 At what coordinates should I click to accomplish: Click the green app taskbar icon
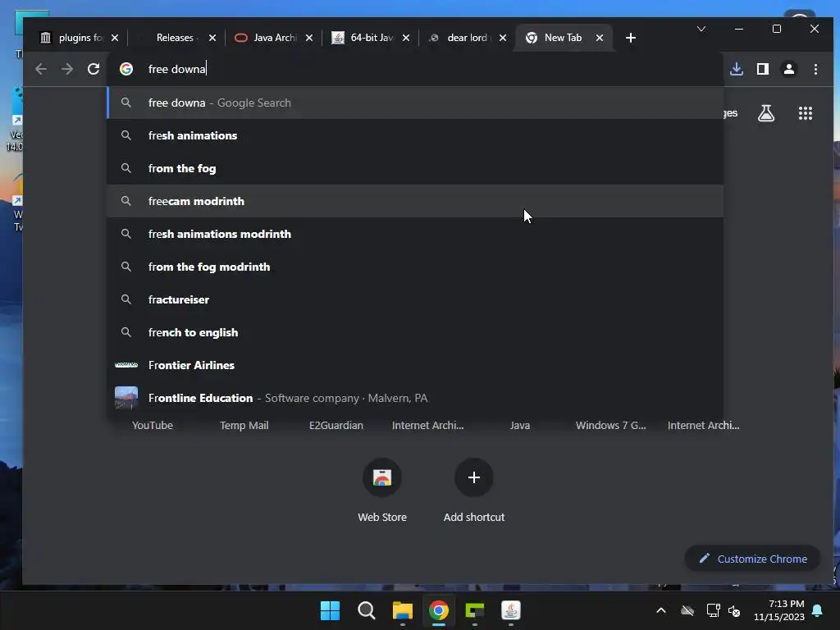pyautogui.click(x=475, y=610)
